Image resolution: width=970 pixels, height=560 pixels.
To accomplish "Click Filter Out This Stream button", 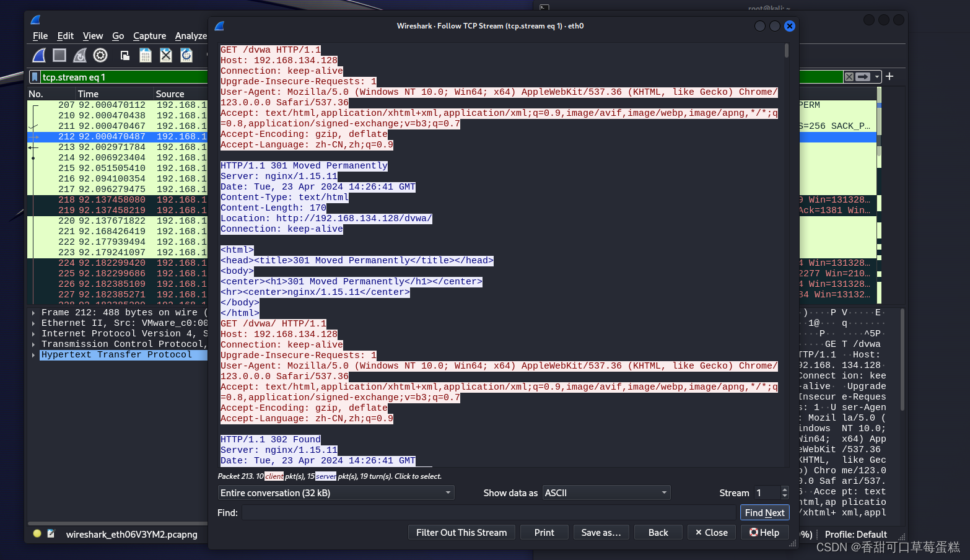I will (x=461, y=532).
